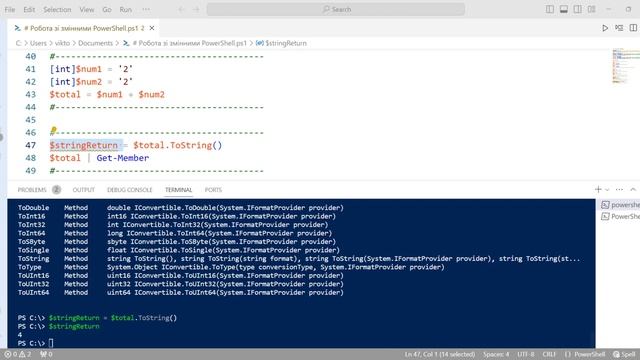Toggle the bottom panel layout icon
Image resolution: width=640 pixels, height=360 pixels.
click(564, 9)
